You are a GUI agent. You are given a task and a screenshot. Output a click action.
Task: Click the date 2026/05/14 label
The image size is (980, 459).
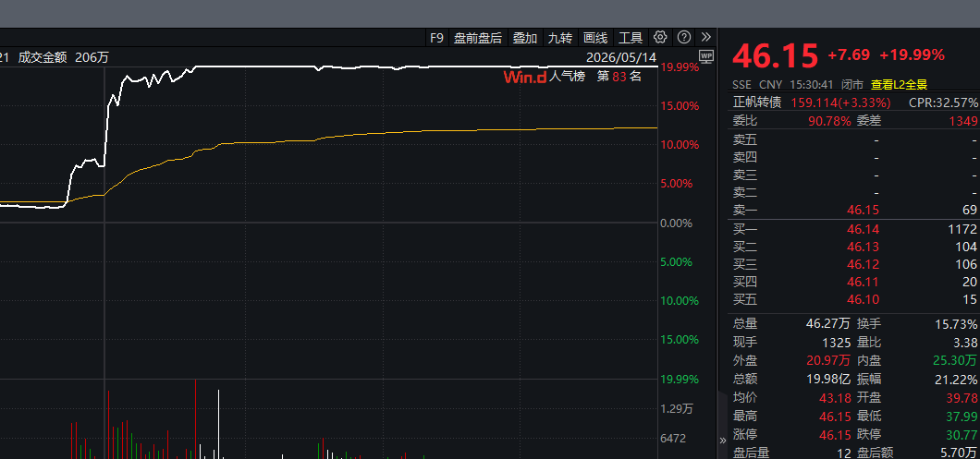621,57
